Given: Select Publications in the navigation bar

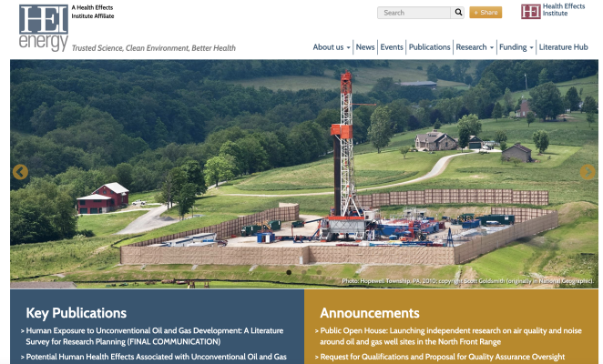Looking at the screenshot, I should click(x=429, y=47).
